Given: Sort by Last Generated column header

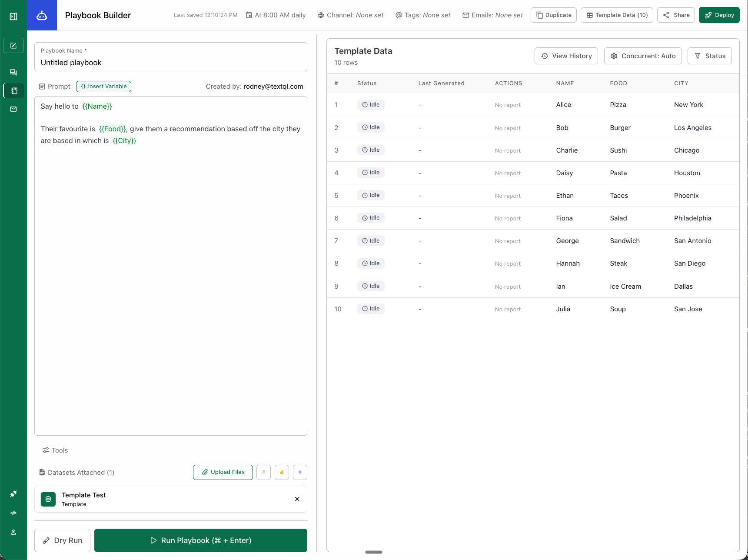Looking at the screenshot, I should (x=441, y=83).
